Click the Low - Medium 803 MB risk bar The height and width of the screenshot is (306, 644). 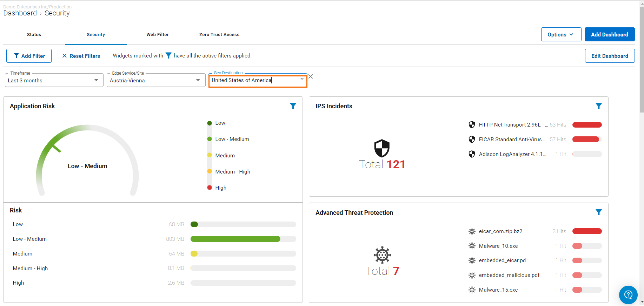pyautogui.click(x=243, y=239)
